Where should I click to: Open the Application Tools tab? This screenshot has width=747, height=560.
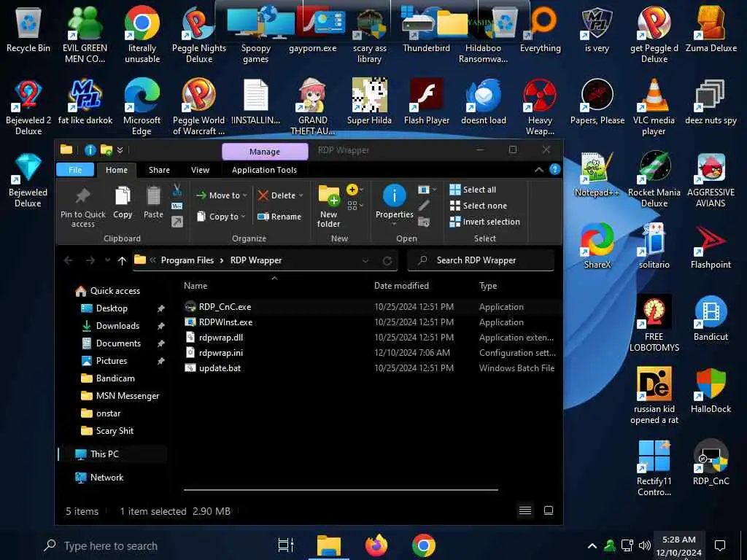pyautogui.click(x=264, y=170)
